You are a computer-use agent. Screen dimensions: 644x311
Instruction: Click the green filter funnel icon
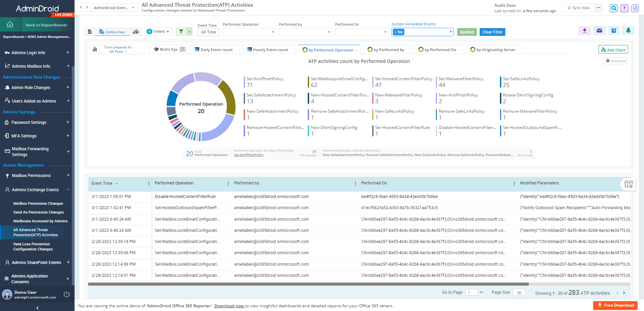point(181,32)
